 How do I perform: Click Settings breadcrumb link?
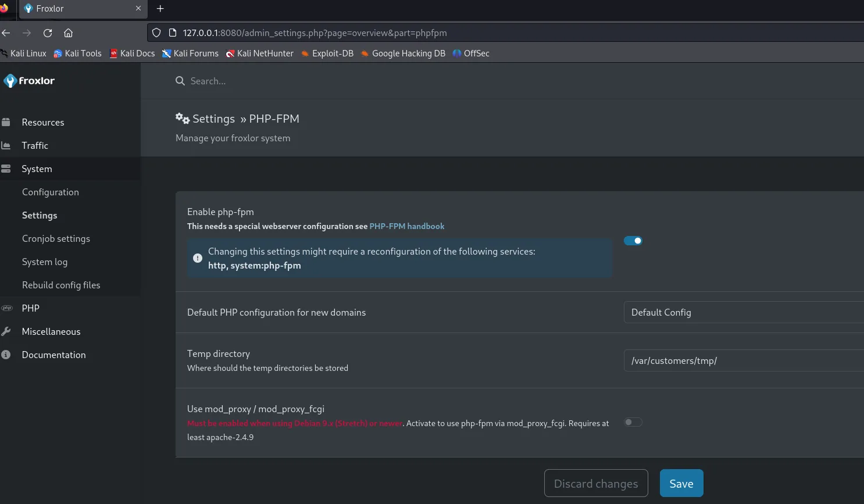[x=213, y=119]
